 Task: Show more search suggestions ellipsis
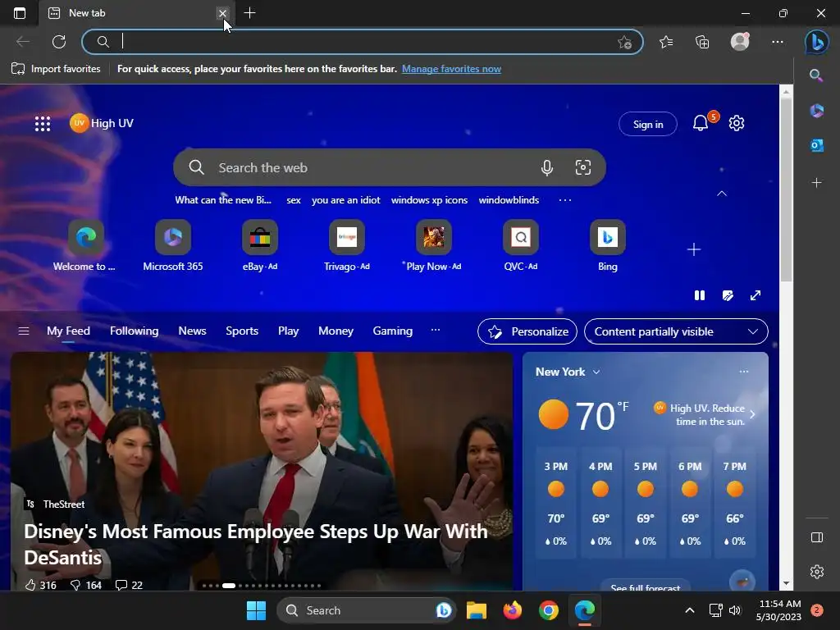564,200
